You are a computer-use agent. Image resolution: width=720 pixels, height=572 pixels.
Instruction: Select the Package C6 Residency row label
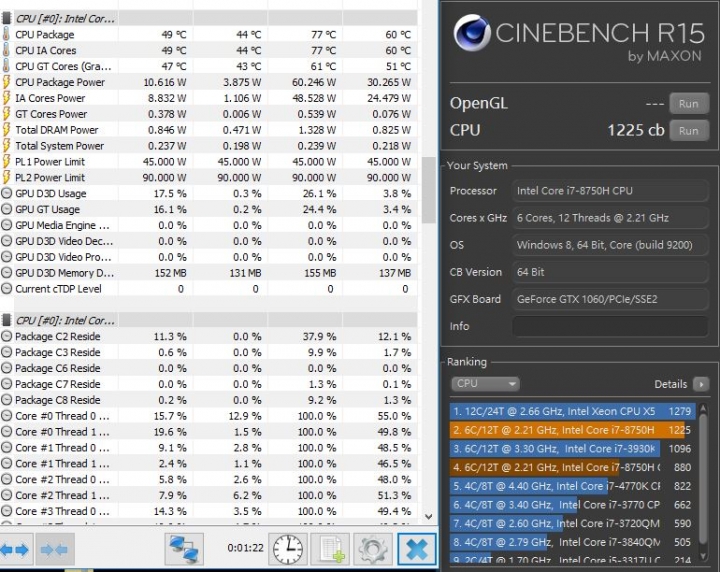58,368
